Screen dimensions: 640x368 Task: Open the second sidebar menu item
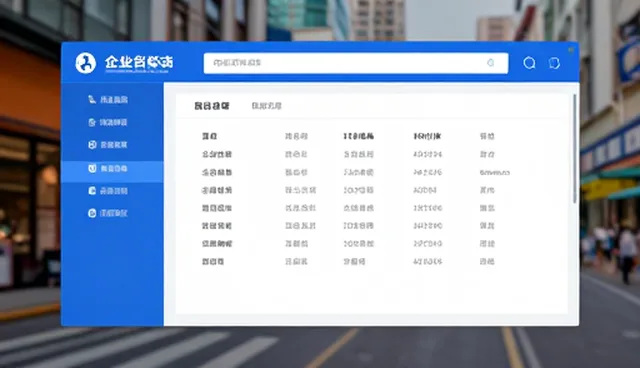click(108, 122)
